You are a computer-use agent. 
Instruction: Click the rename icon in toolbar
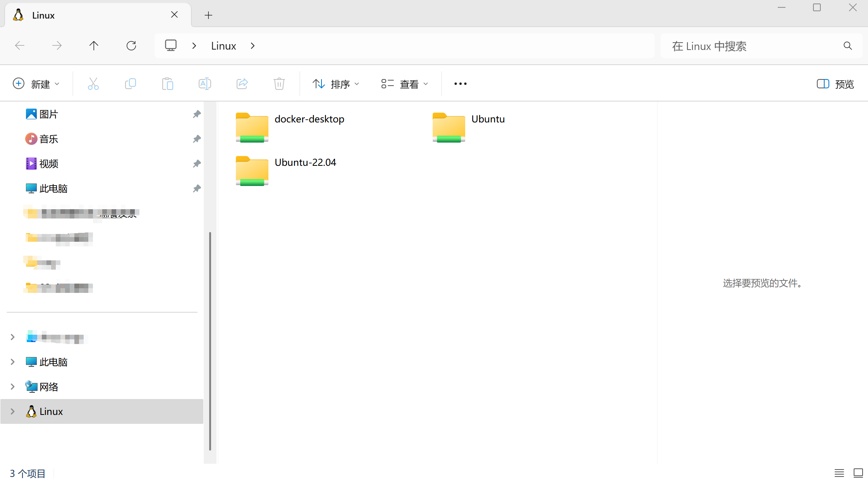205,84
